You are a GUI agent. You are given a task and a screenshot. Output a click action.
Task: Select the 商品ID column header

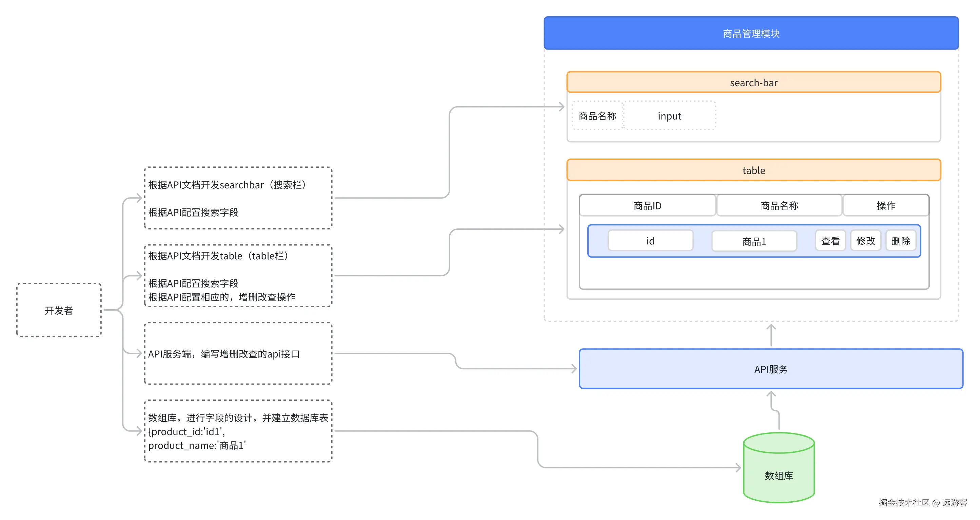click(647, 206)
